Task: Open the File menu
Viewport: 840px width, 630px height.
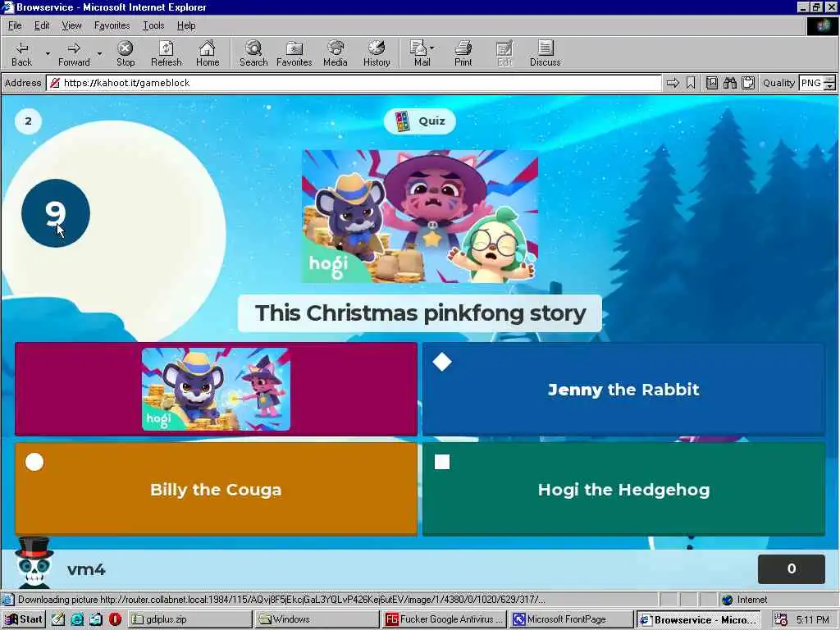Action: pyautogui.click(x=15, y=25)
